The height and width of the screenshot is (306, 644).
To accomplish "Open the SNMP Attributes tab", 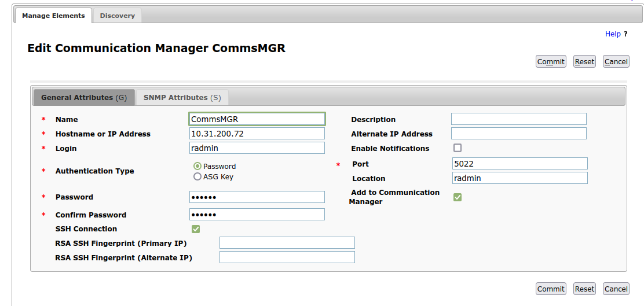I will [182, 98].
